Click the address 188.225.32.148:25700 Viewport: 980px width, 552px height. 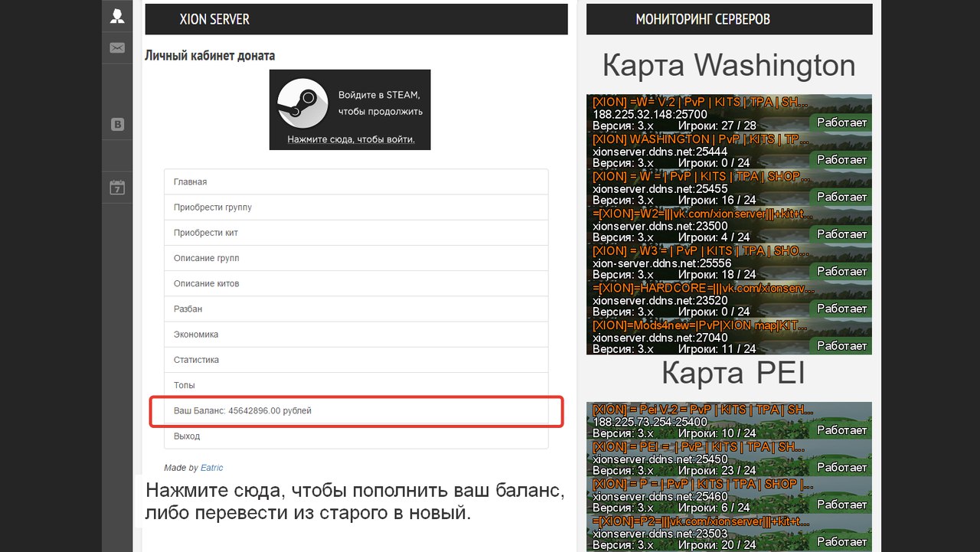pos(650,115)
